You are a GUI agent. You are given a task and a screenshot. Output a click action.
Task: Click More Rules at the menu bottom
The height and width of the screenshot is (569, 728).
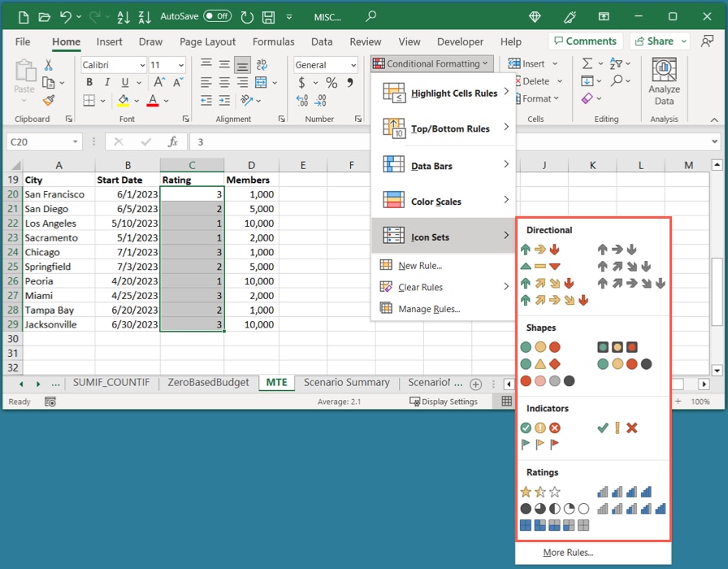click(x=569, y=553)
